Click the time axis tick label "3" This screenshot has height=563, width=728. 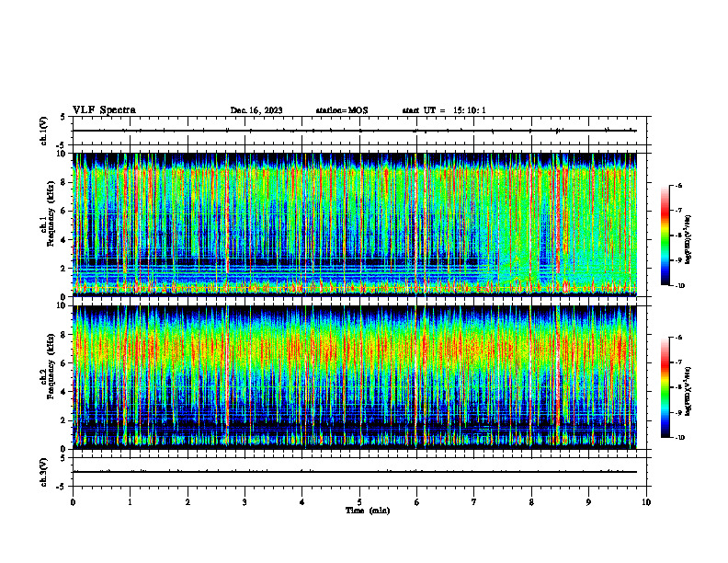point(245,502)
